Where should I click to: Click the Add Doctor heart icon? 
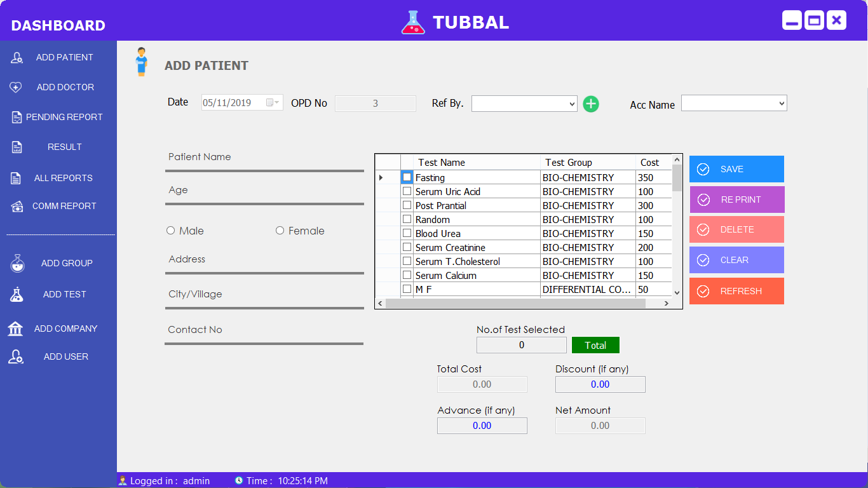17,87
